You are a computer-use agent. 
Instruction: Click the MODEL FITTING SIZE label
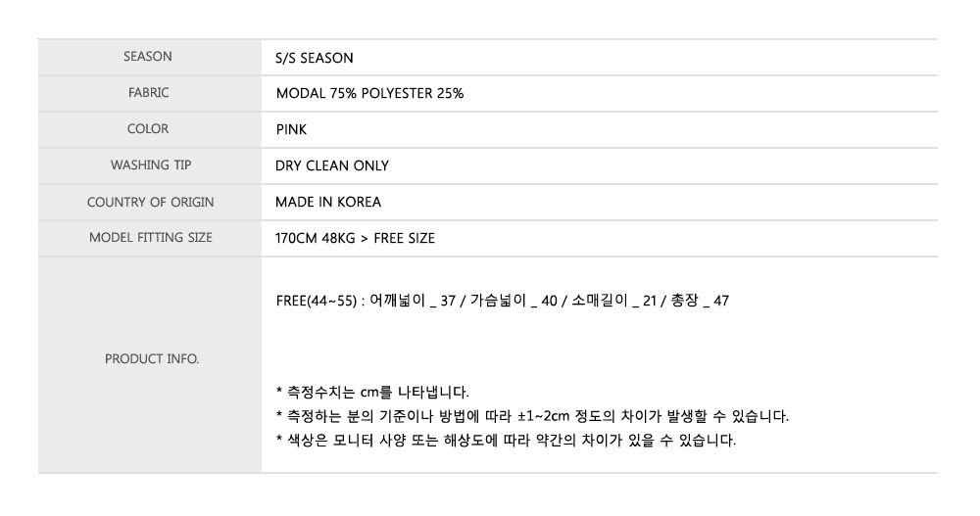pos(150,238)
